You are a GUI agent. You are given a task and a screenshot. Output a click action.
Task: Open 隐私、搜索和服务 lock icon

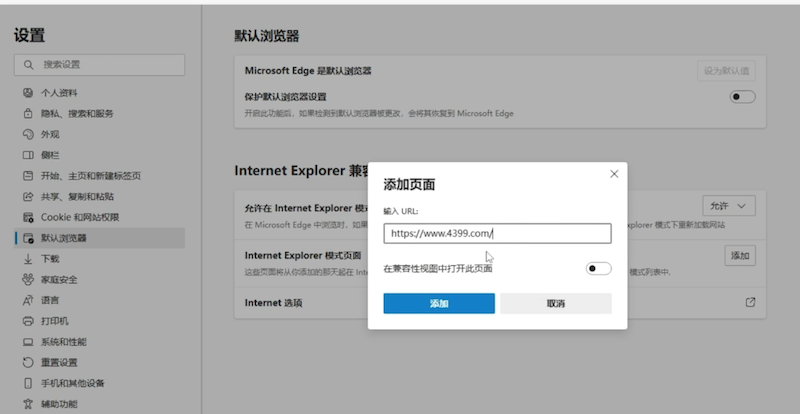(28, 114)
